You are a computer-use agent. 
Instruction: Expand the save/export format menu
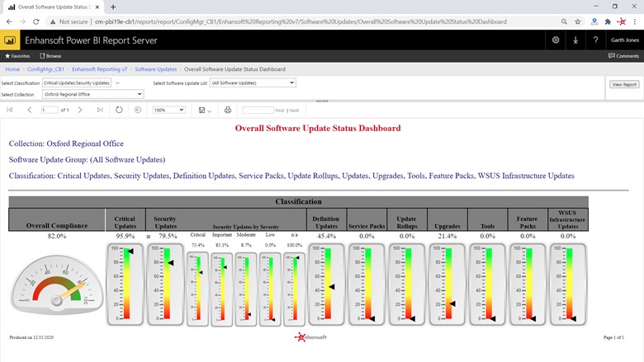click(x=205, y=110)
